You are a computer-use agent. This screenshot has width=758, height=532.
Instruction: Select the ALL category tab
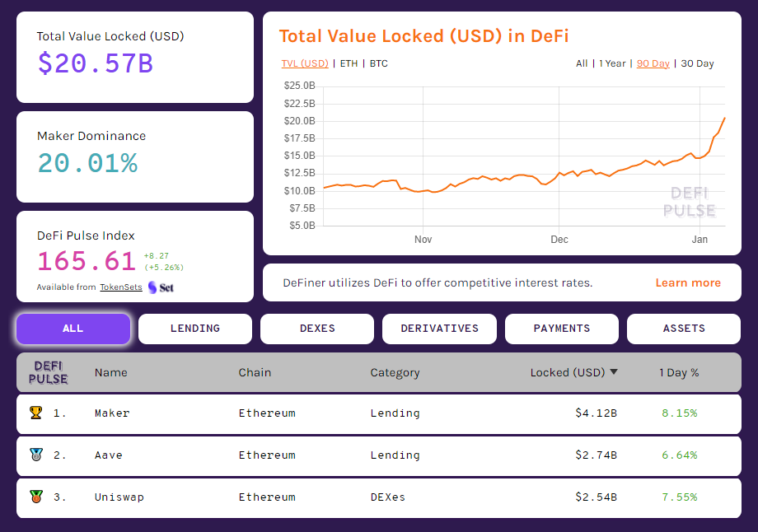73,329
